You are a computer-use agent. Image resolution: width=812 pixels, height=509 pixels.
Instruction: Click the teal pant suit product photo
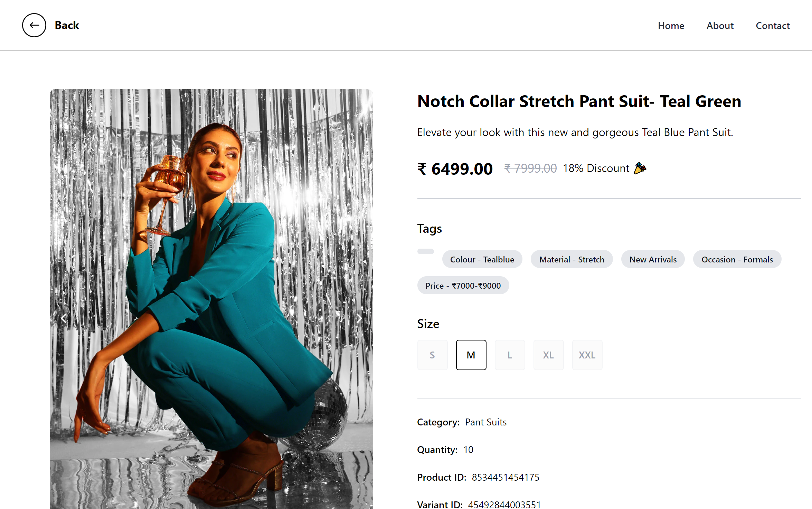pos(211,299)
